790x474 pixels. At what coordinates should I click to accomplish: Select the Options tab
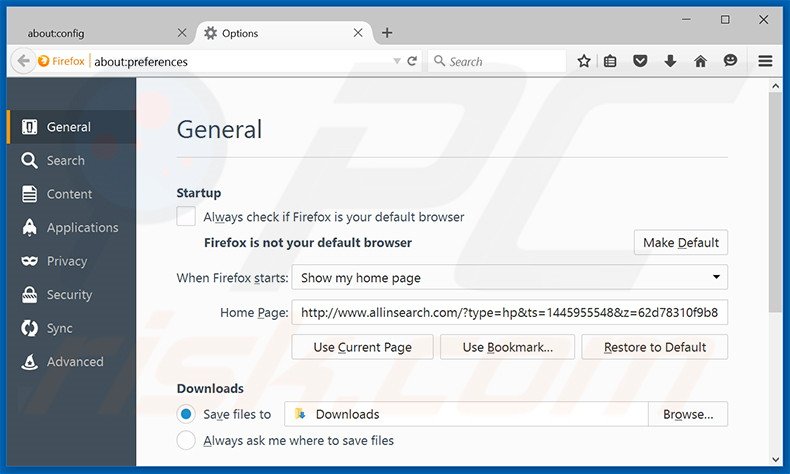[x=285, y=34]
